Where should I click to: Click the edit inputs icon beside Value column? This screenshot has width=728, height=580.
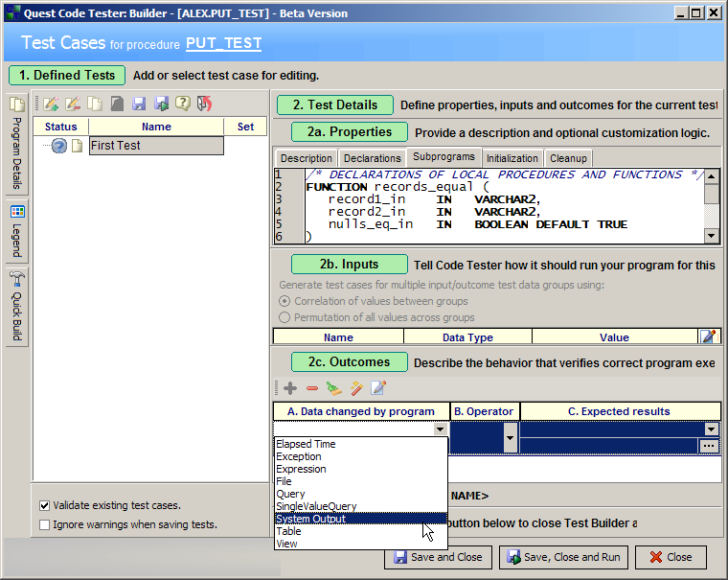[708, 336]
